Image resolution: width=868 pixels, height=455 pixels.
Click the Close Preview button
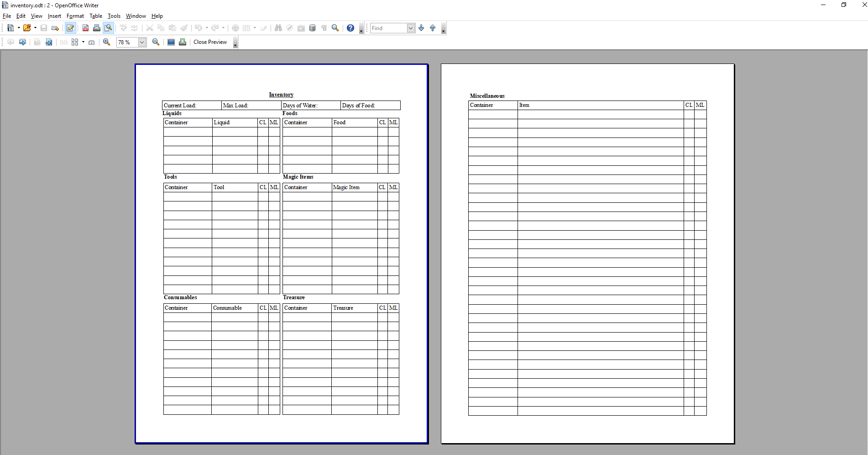pyautogui.click(x=210, y=42)
